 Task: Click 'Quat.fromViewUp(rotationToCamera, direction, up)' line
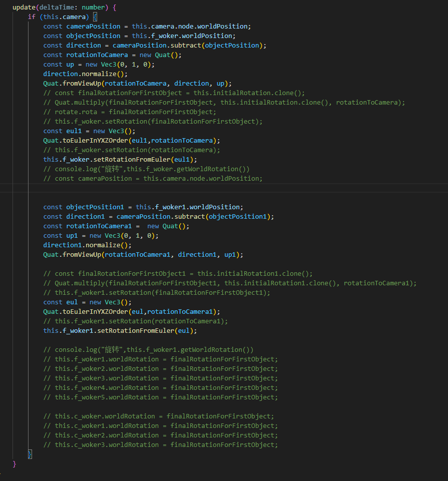pyautogui.click(x=138, y=84)
